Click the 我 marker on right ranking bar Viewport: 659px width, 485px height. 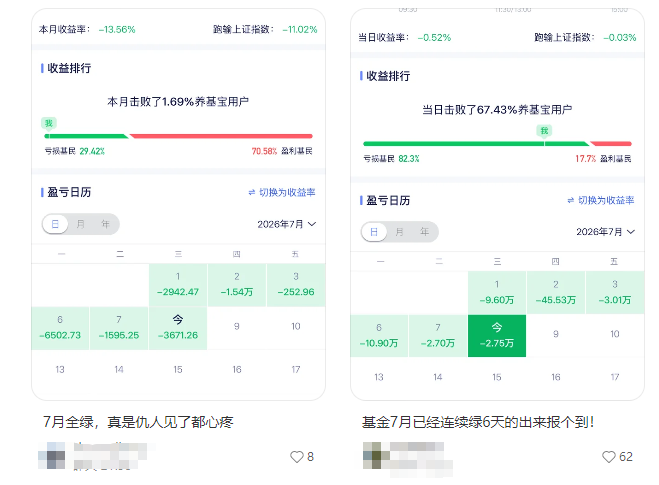pyautogui.click(x=544, y=131)
